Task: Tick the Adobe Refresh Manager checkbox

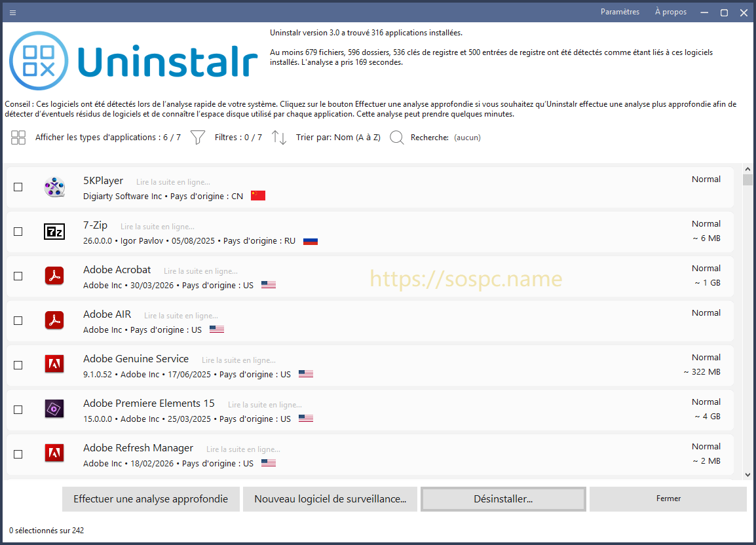Action: pos(18,454)
